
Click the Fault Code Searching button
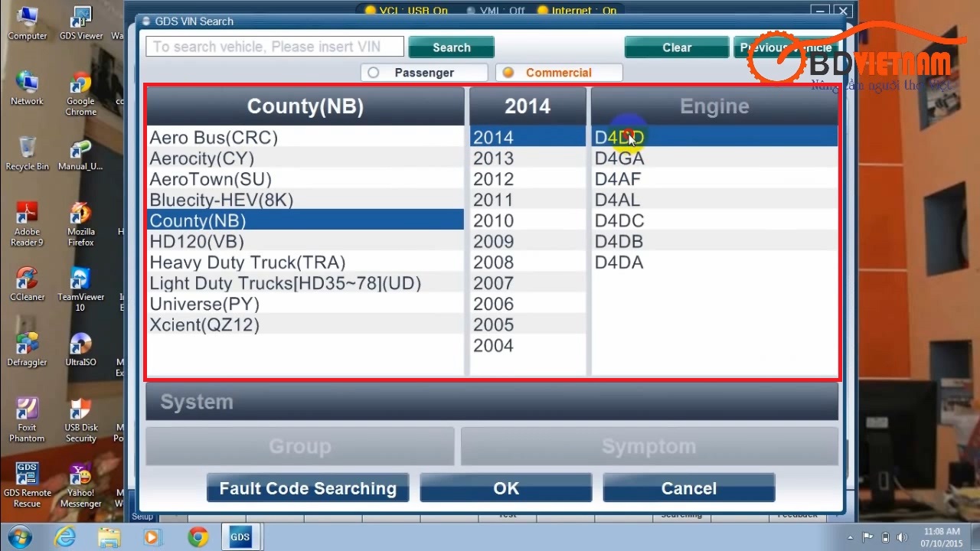308,488
